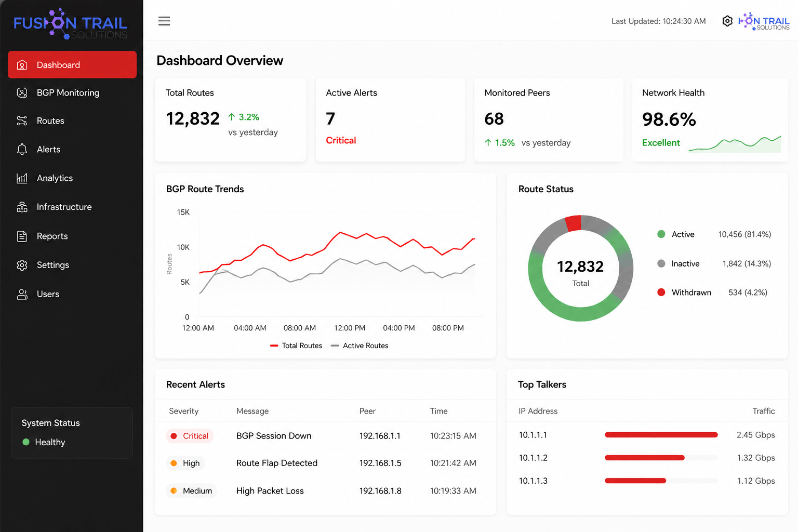Click the High Packet Loss message

(270, 491)
